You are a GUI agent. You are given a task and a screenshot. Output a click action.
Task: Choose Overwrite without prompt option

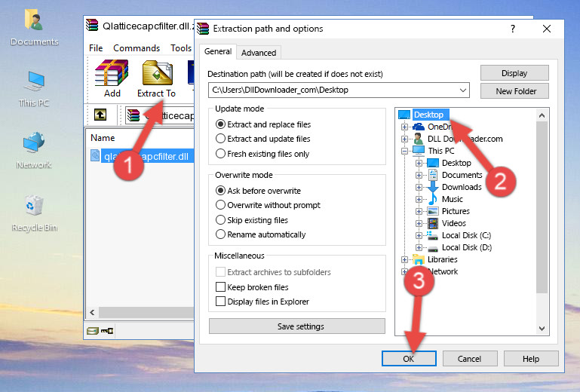[x=220, y=205]
